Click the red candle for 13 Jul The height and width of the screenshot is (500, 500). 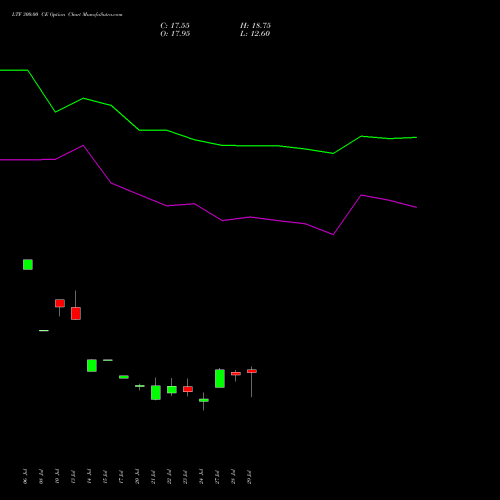76,313
